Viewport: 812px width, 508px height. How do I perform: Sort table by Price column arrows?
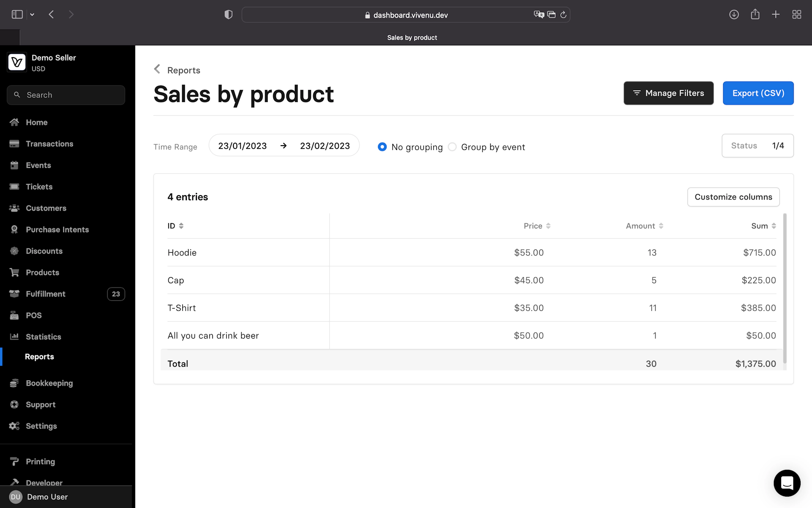[548, 226]
